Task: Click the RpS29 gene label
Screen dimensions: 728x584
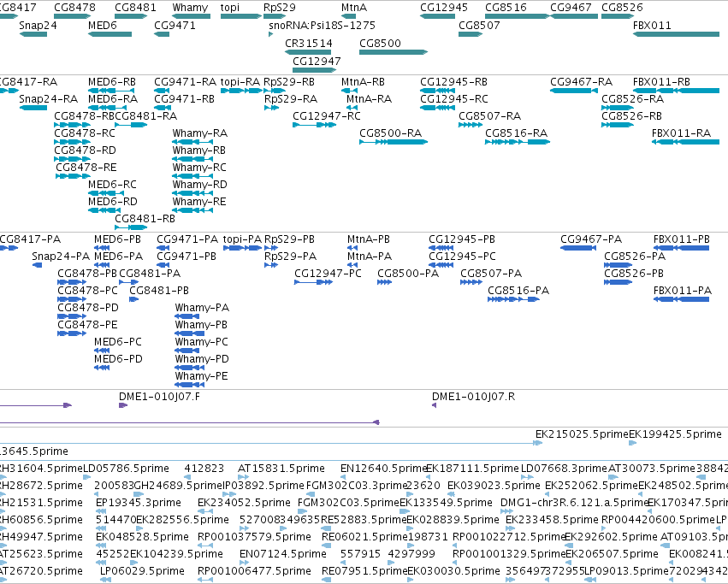Action: tap(279, 8)
